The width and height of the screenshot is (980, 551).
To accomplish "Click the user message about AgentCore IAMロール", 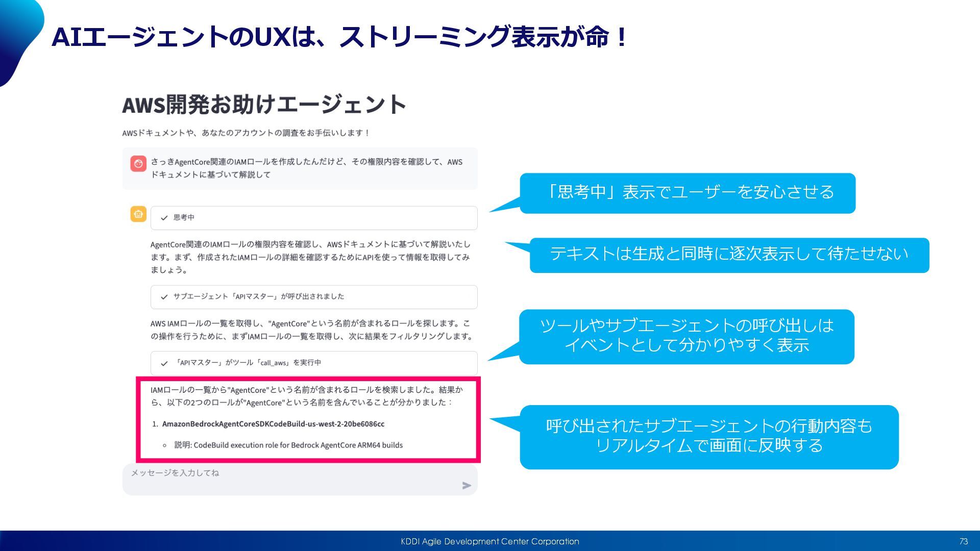I will pos(306,168).
